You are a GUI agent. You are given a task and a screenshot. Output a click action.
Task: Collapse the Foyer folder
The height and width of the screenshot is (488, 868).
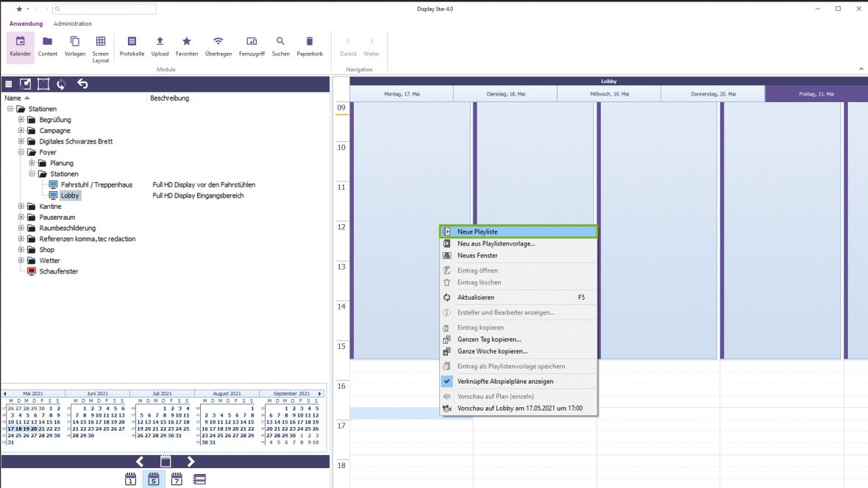point(21,152)
